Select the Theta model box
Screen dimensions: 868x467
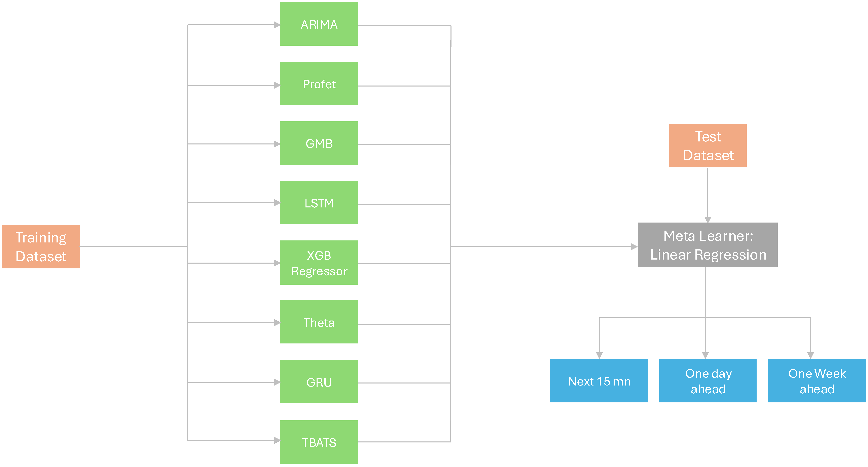(319, 322)
